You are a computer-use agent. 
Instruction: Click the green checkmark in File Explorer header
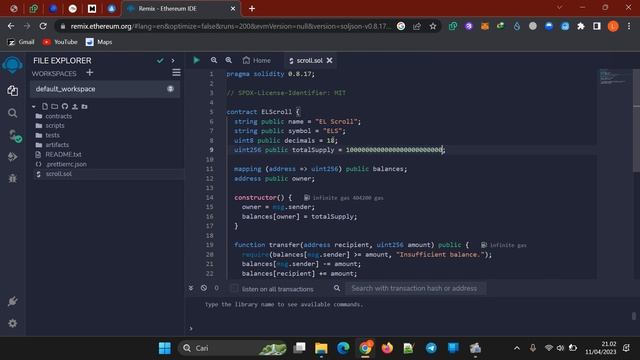[160, 60]
